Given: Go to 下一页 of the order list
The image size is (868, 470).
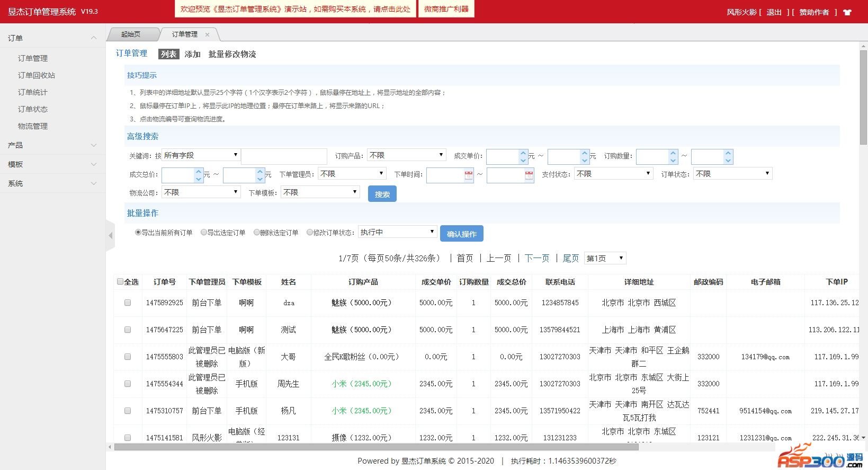Looking at the screenshot, I should (537, 258).
